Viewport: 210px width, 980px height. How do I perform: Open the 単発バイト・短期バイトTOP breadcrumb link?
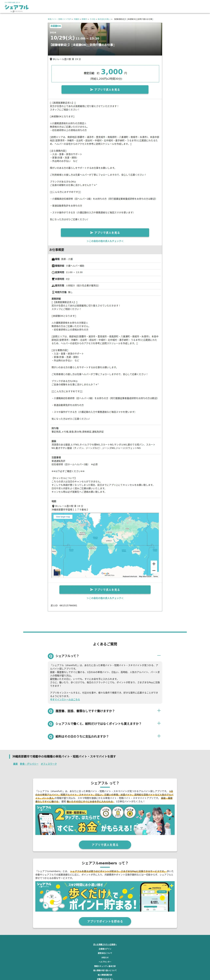[59, 19]
